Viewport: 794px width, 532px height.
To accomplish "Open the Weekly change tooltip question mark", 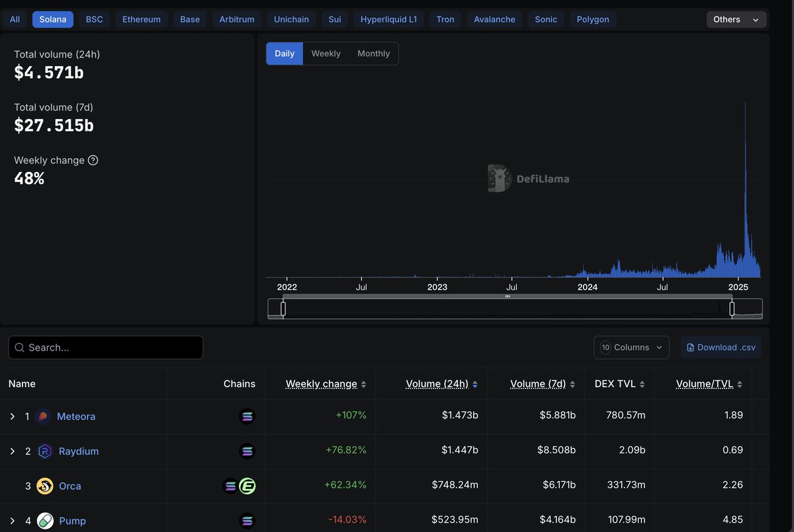I will coord(93,160).
